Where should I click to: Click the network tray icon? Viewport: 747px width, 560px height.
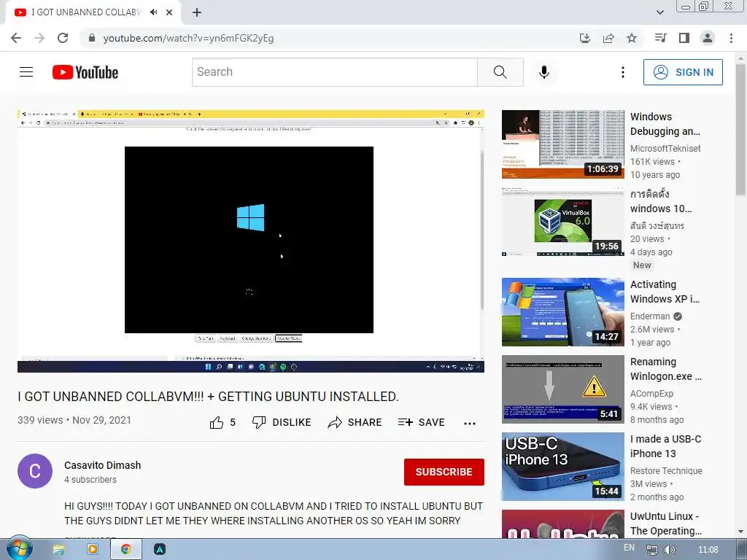tap(651, 550)
